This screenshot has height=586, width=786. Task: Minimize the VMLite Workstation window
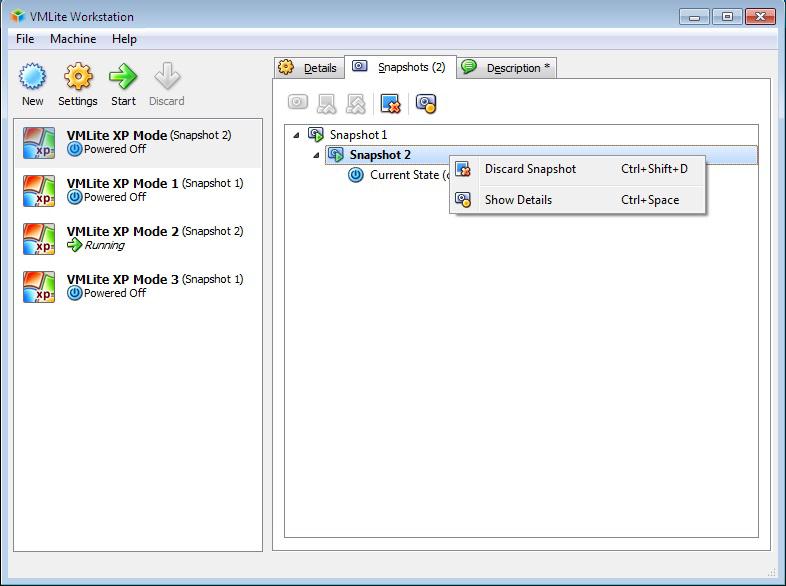(694, 17)
